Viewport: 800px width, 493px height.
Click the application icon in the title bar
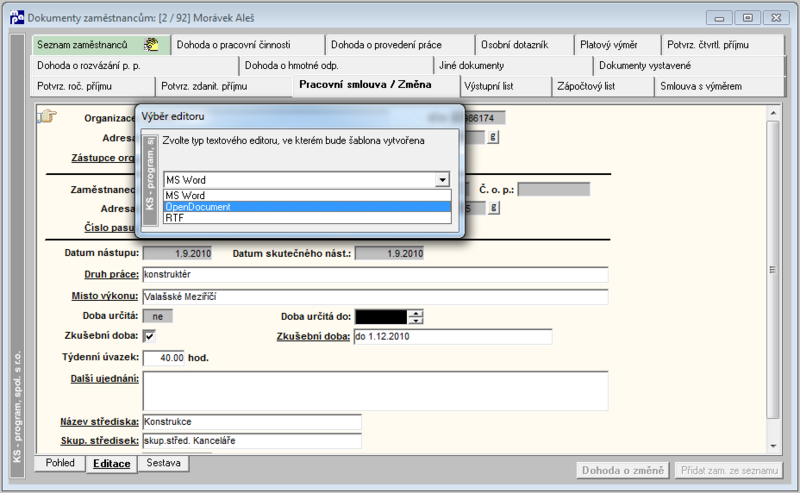pos(16,17)
